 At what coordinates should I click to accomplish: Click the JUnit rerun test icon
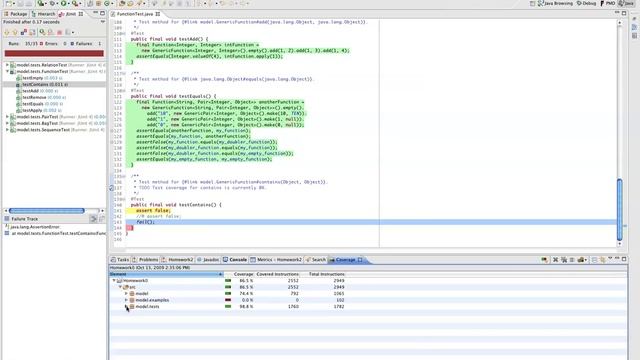(x=42, y=32)
